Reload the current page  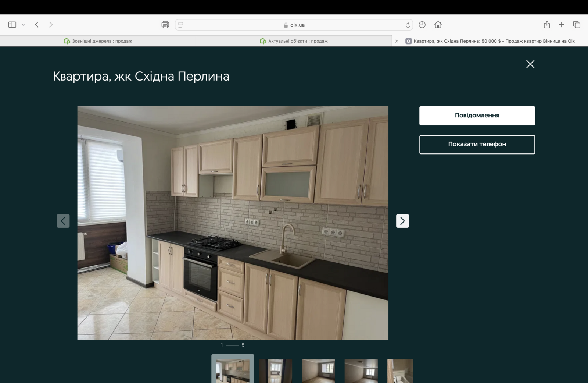408,25
